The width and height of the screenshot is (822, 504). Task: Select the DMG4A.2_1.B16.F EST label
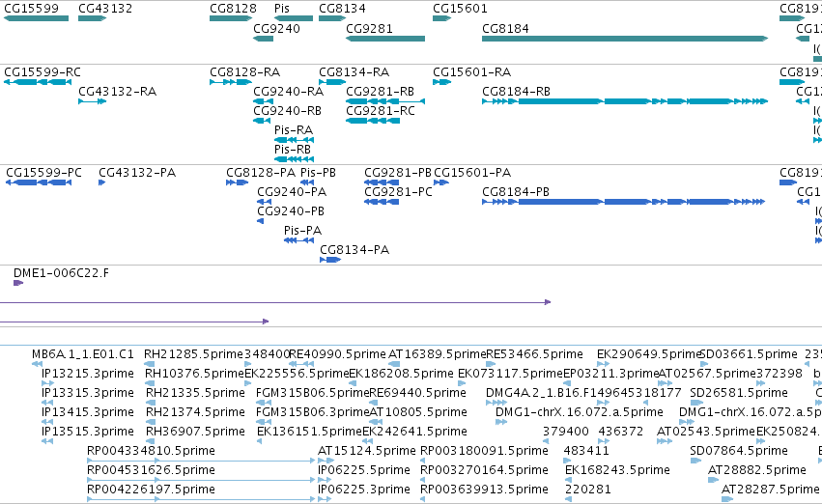pyautogui.click(x=540, y=393)
